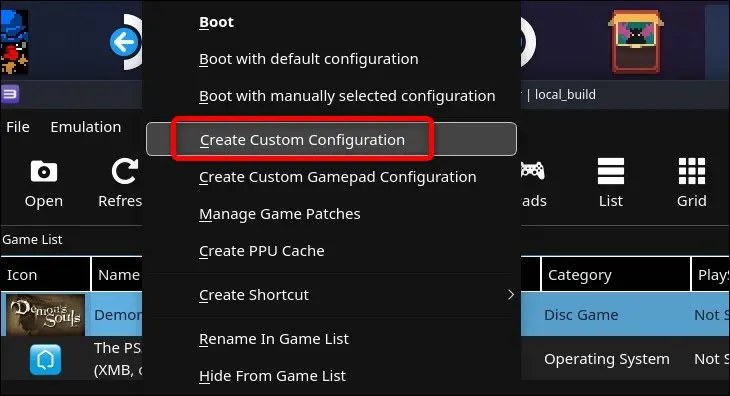Viewport: 730px width, 396px height.
Task: Expand the Create Shortcut submenu arrow
Action: [x=511, y=295]
